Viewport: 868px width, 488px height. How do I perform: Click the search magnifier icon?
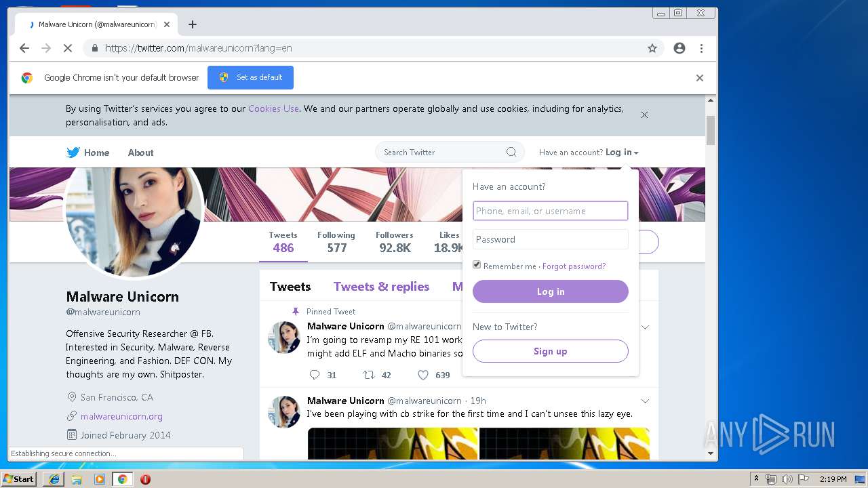coord(511,152)
